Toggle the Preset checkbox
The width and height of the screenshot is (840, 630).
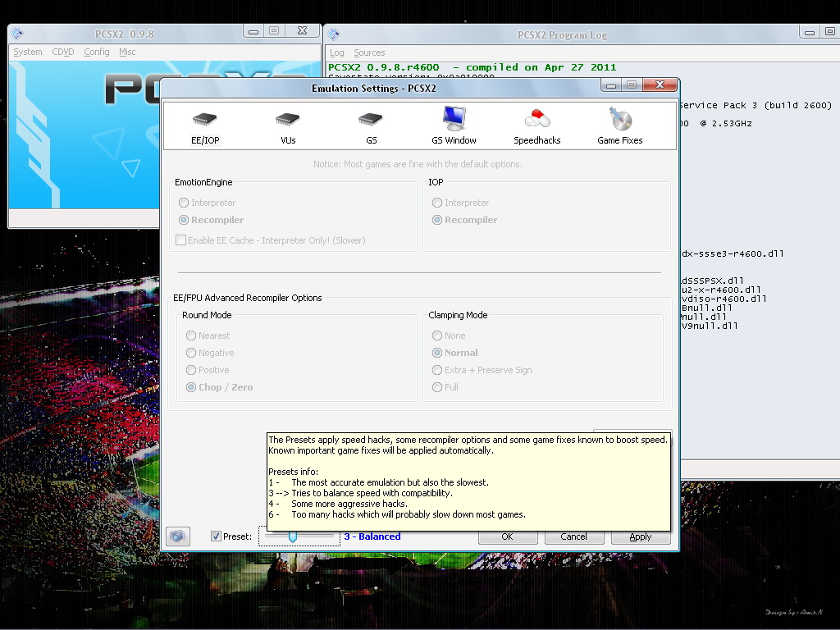click(x=216, y=536)
